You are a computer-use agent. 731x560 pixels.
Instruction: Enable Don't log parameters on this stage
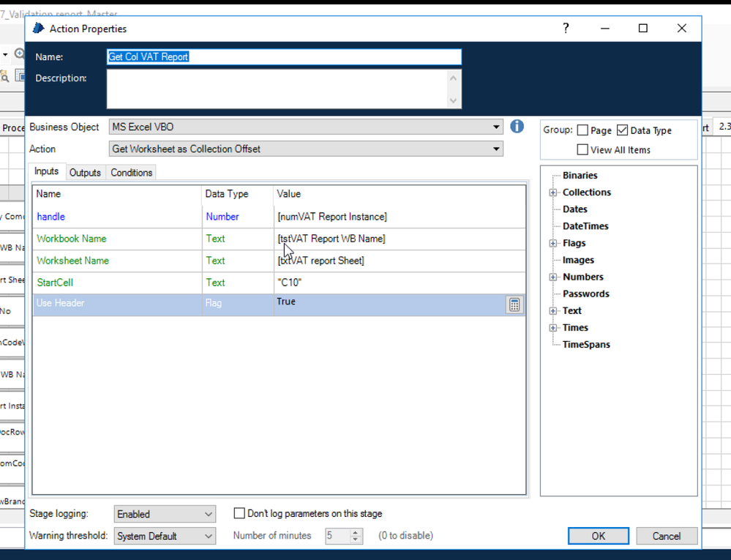(239, 514)
